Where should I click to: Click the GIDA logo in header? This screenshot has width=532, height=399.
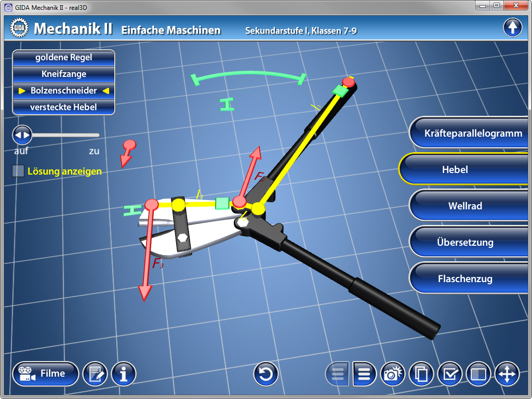(19, 28)
